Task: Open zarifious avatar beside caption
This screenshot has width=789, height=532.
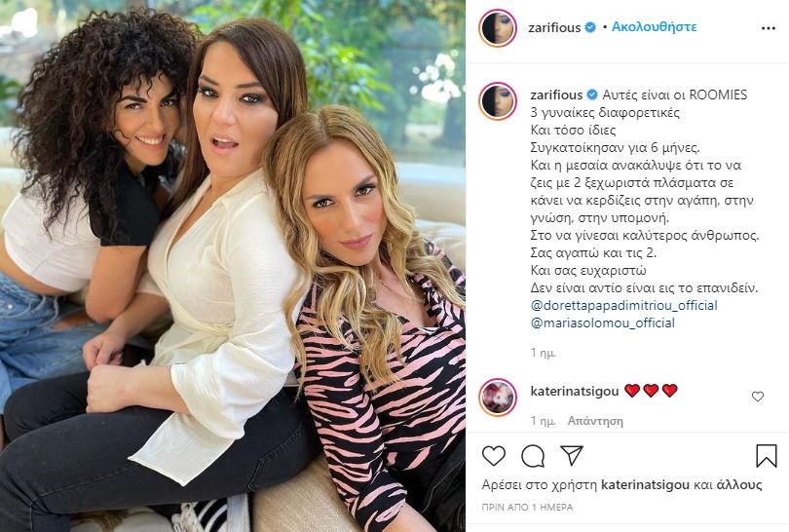Action: (498, 101)
